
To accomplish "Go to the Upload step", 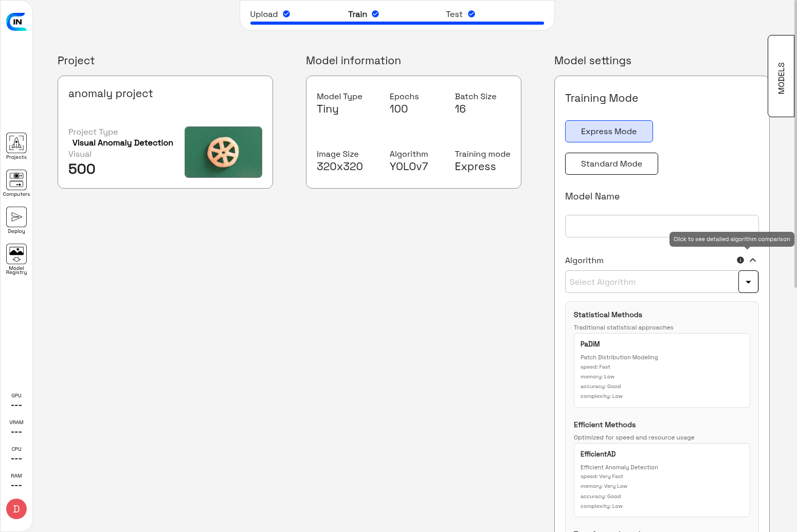I will pyautogui.click(x=264, y=14).
